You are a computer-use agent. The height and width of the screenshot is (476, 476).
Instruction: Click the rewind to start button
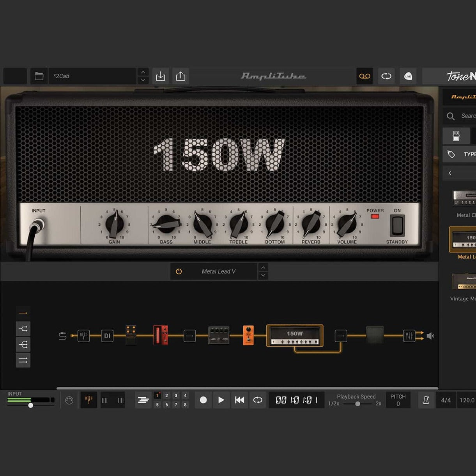239,400
